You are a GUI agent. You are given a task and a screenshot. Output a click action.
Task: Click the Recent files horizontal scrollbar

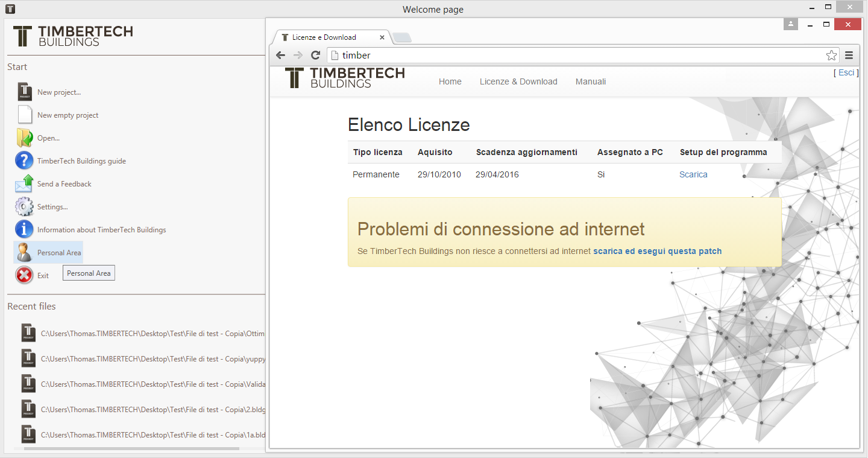click(131, 449)
